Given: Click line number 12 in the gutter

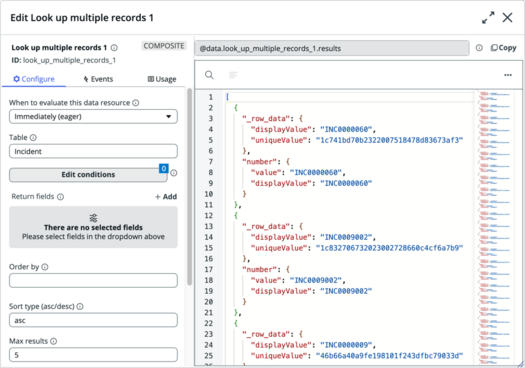Looking at the screenshot, I should click(x=209, y=216).
